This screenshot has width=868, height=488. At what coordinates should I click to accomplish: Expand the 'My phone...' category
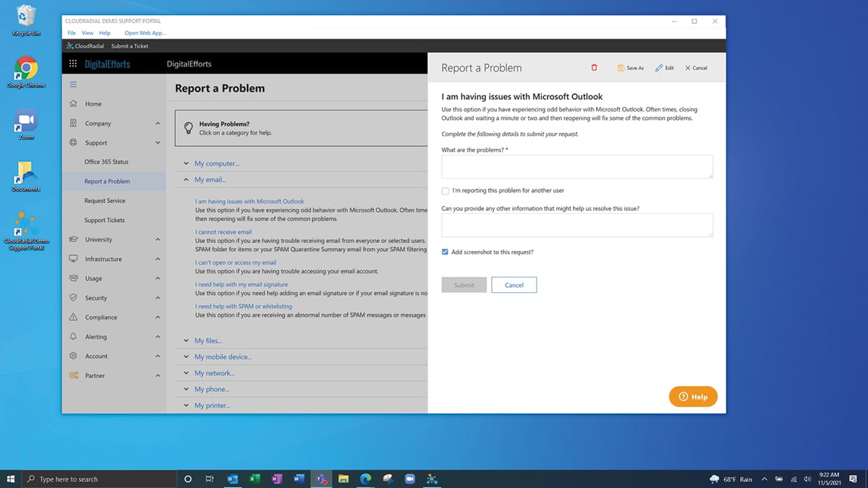[x=212, y=390]
